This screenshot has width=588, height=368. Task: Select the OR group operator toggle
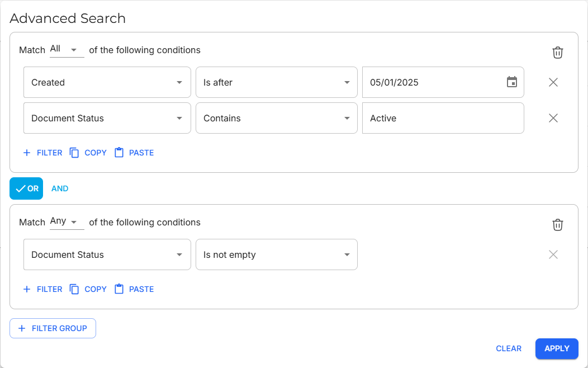(26, 188)
